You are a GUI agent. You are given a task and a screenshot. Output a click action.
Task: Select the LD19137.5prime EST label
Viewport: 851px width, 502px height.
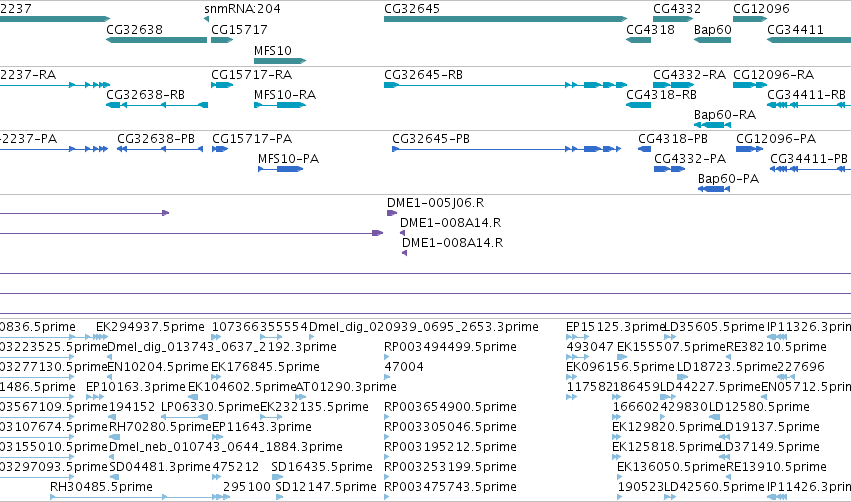click(769, 427)
